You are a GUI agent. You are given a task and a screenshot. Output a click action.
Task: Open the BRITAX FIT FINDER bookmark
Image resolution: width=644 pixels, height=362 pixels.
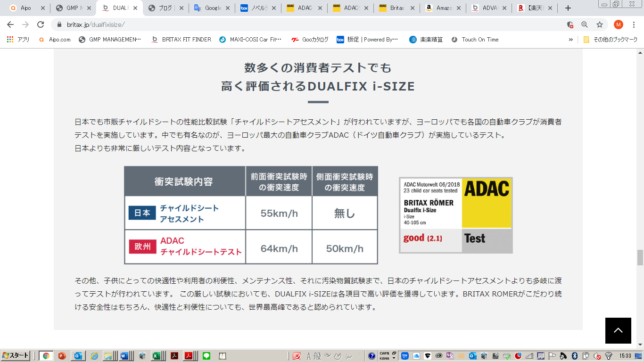point(181,40)
